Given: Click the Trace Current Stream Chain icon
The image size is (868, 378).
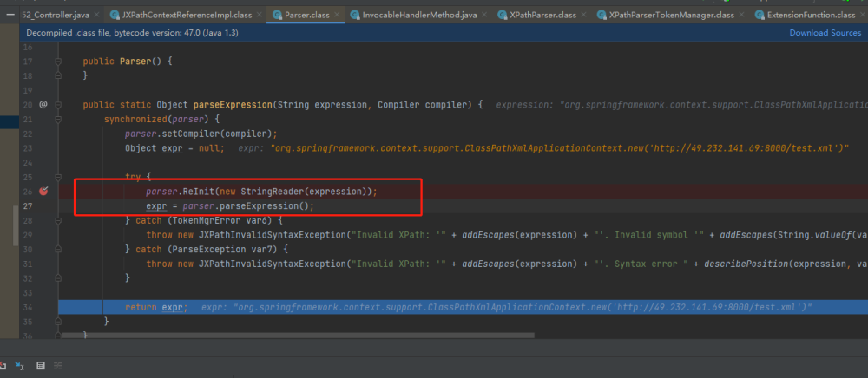Looking at the screenshot, I should pyautogui.click(x=57, y=365).
